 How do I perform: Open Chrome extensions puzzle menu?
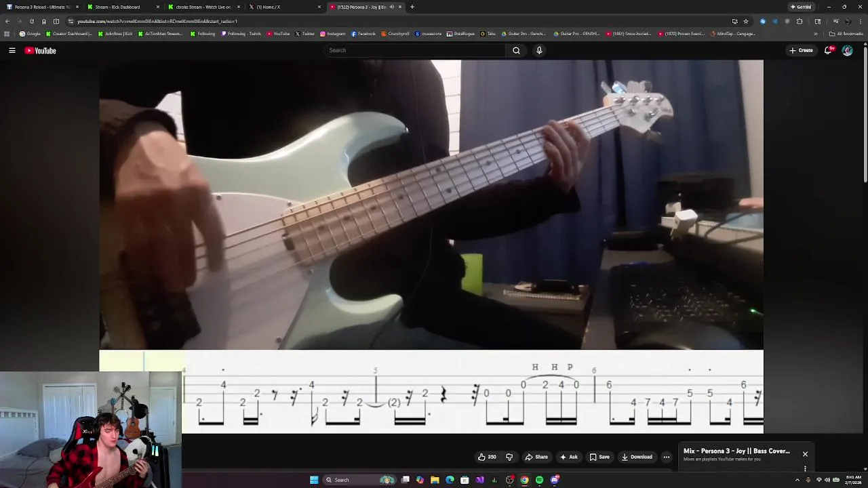point(800,21)
